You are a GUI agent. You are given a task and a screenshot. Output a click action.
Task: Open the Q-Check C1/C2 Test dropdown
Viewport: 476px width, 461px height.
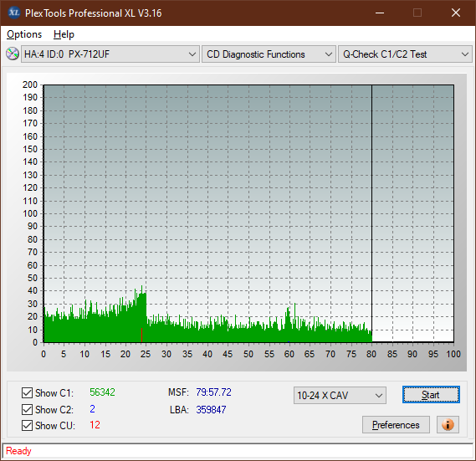[x=405, y=54]
